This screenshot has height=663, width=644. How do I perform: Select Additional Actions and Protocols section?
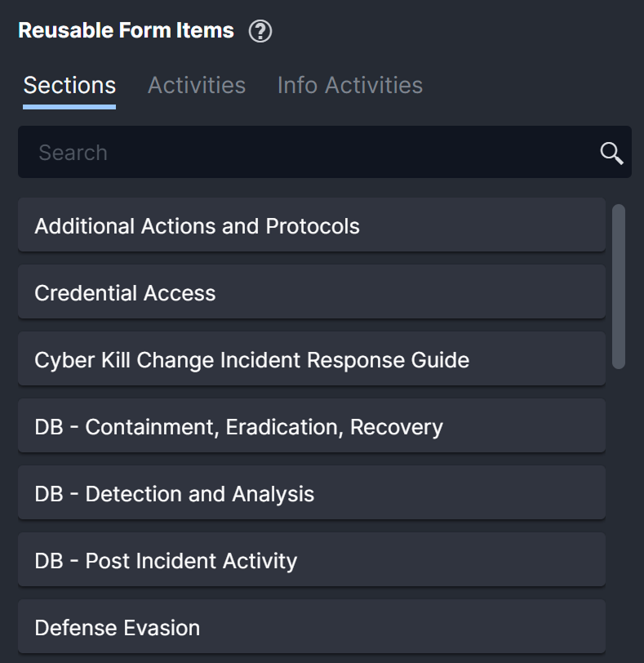click(x=197, y=226)
